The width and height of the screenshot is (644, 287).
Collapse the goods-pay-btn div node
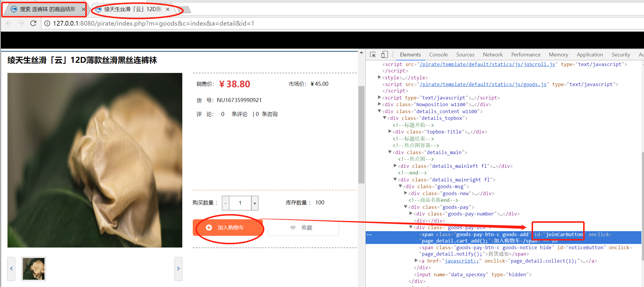tap(411, 227)
